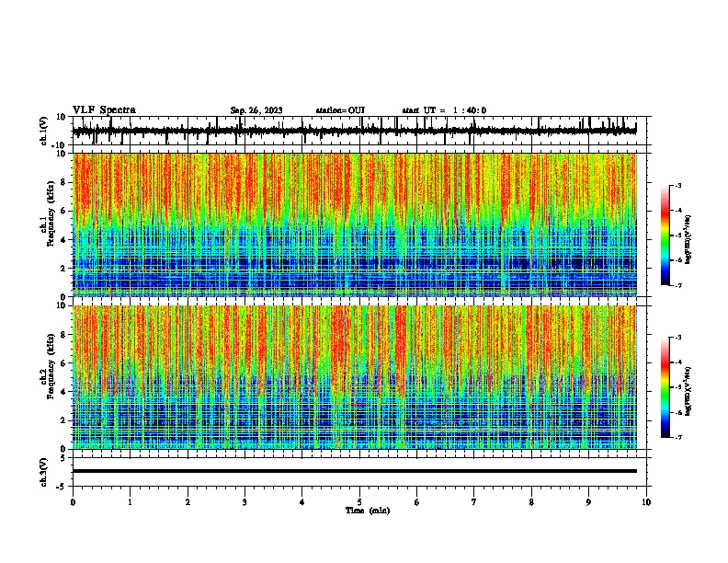Viewport: 728px width, 563px height.
Task: Click the ch.3(V) axis label
Action: [x=44, y=472]
